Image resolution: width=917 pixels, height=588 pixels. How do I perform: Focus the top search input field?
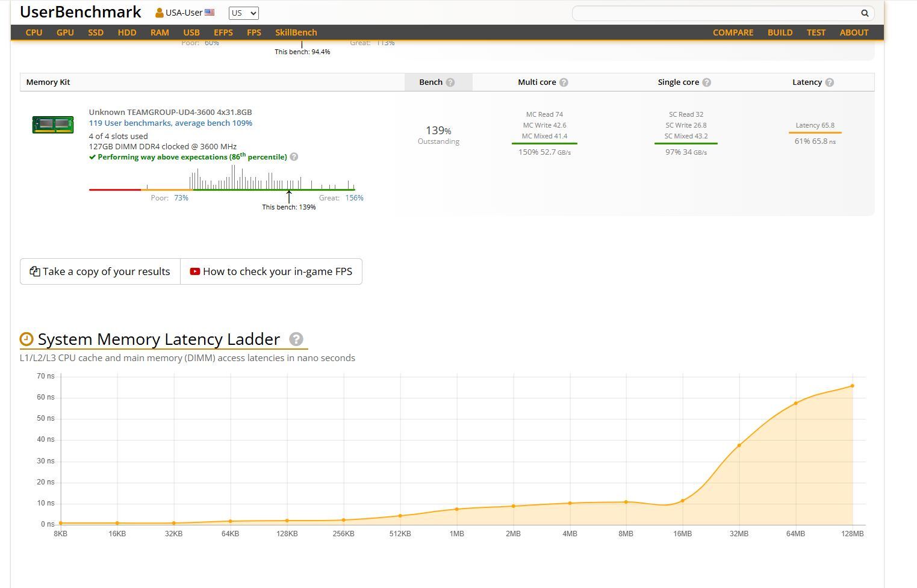715,13
